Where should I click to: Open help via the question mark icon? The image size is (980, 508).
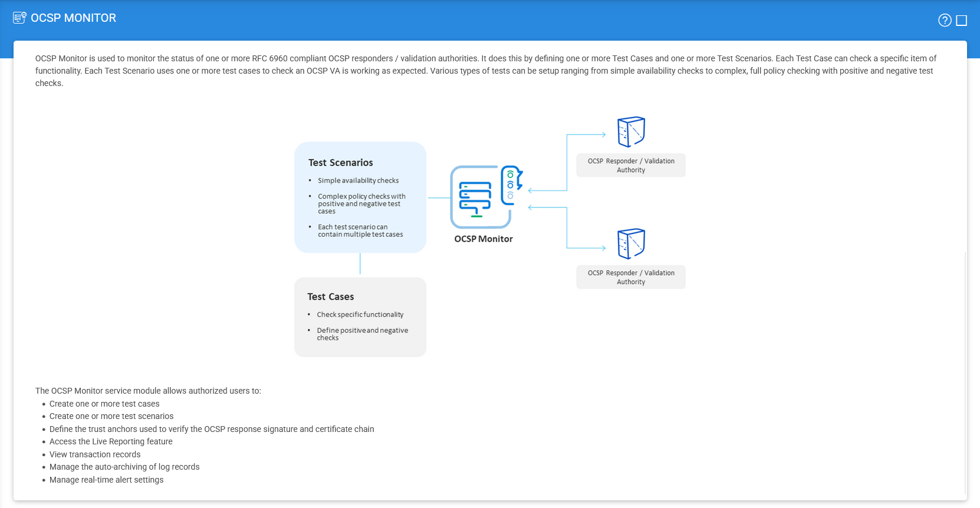pos(945,21)
